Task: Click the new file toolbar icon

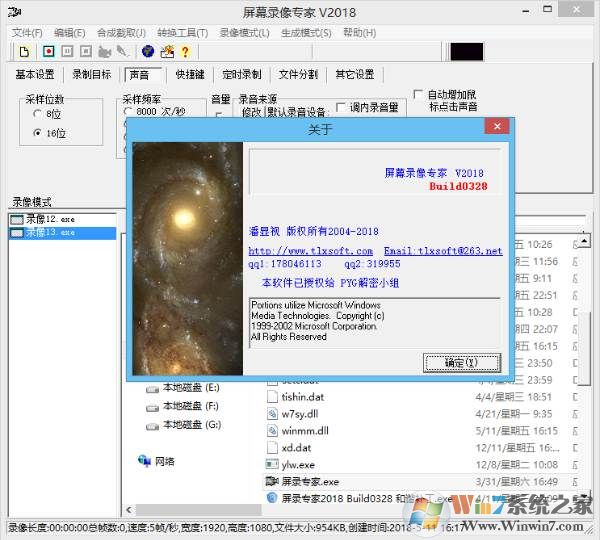Action: (x=24, y=52)
